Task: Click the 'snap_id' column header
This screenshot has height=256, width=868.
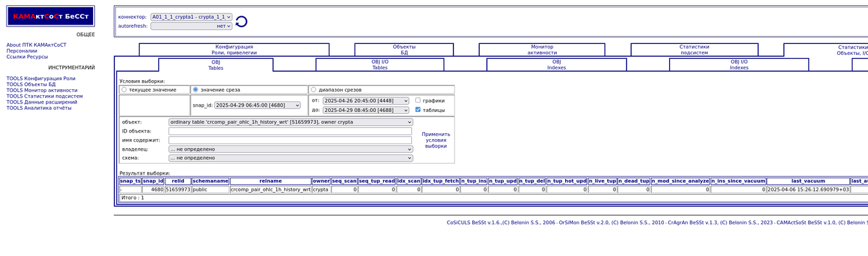Action: pos(153,181)
